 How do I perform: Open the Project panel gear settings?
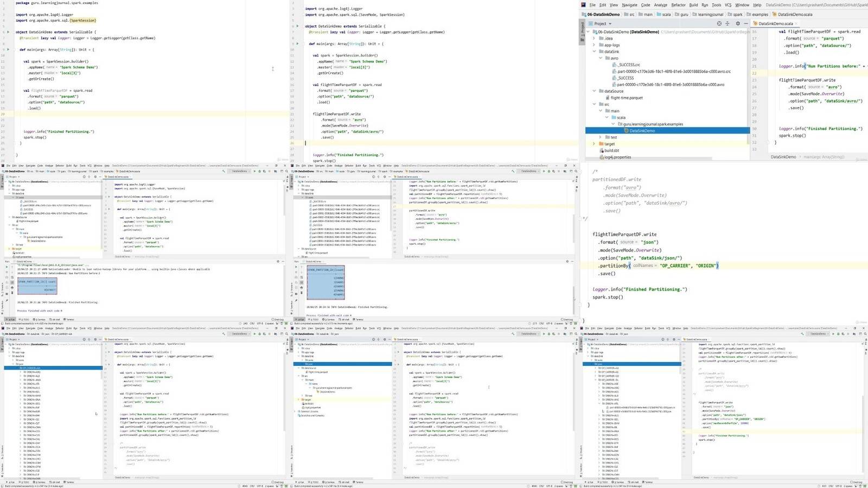tap(737, 24)
